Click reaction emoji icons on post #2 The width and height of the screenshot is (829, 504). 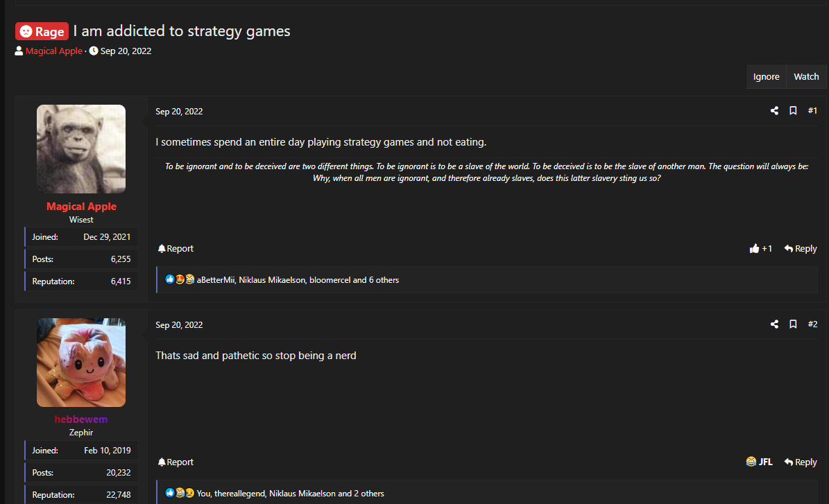click(x=180, y=493)
